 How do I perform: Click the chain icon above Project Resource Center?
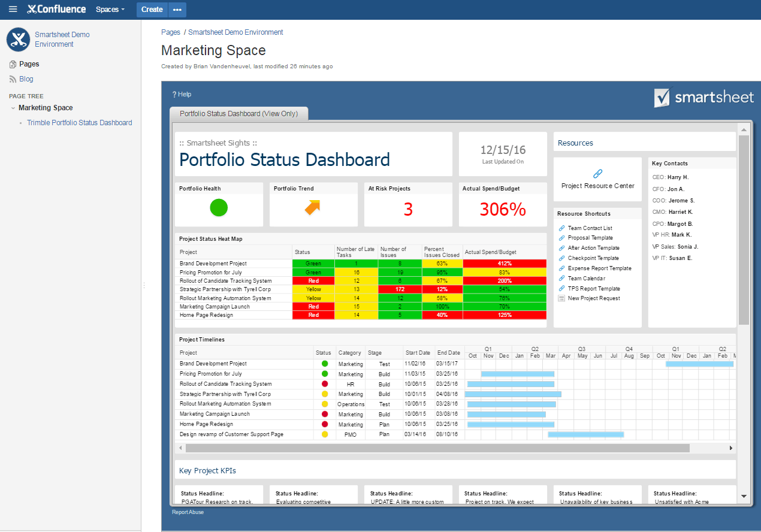(x=597, y=173)
